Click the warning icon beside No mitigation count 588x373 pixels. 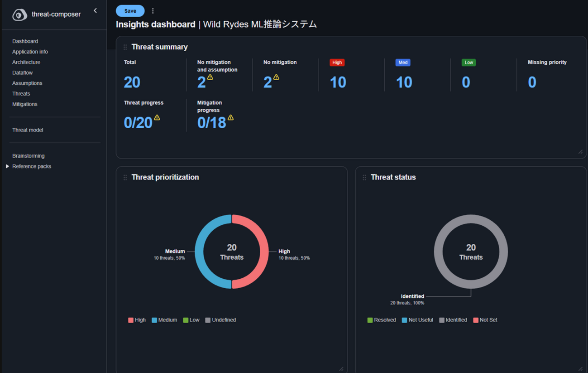276,77
